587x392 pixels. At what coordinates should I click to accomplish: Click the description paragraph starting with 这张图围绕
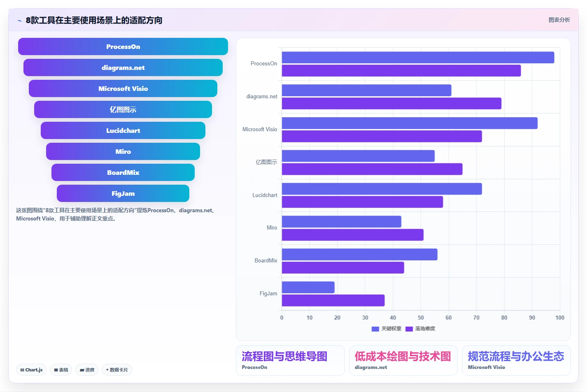(116, 214)
